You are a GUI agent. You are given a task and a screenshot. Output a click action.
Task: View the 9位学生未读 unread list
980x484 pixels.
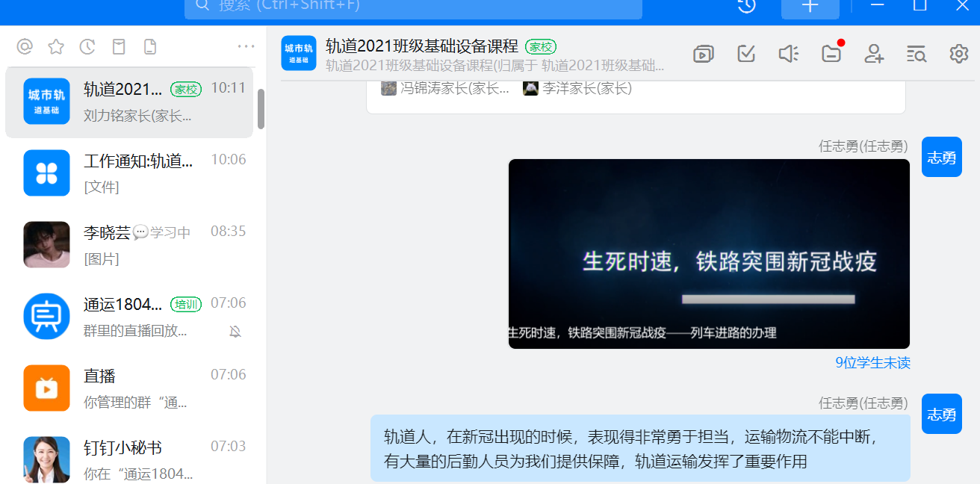coord(872,363)
